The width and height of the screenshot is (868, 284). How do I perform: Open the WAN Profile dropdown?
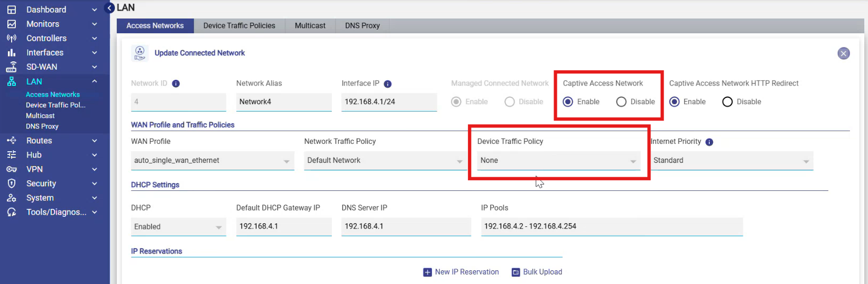(213, 160)
